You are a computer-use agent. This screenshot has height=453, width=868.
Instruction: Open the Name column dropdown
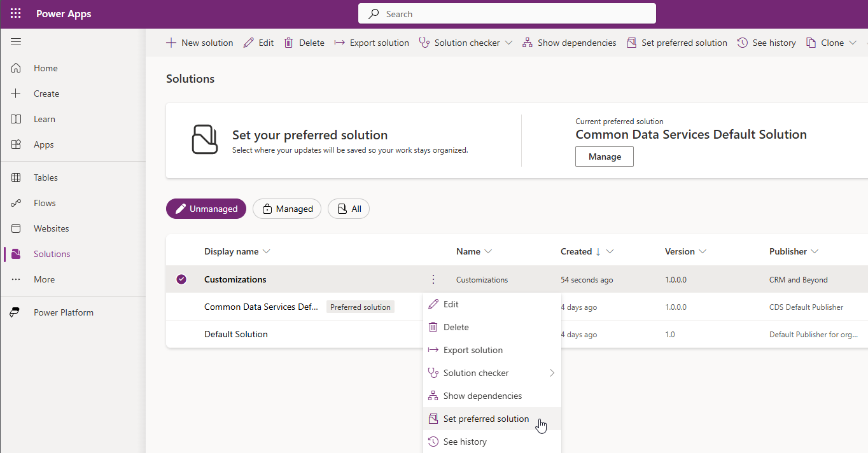point(488,251)
